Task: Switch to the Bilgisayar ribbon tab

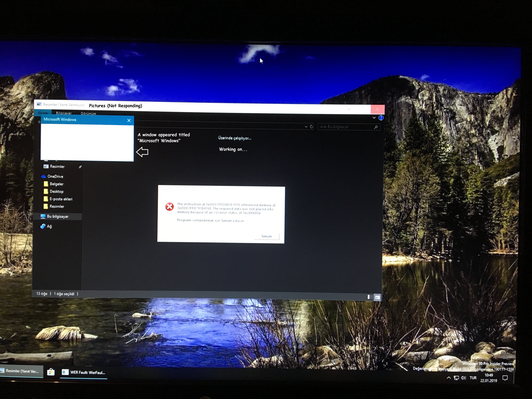Action: point(64,113)
